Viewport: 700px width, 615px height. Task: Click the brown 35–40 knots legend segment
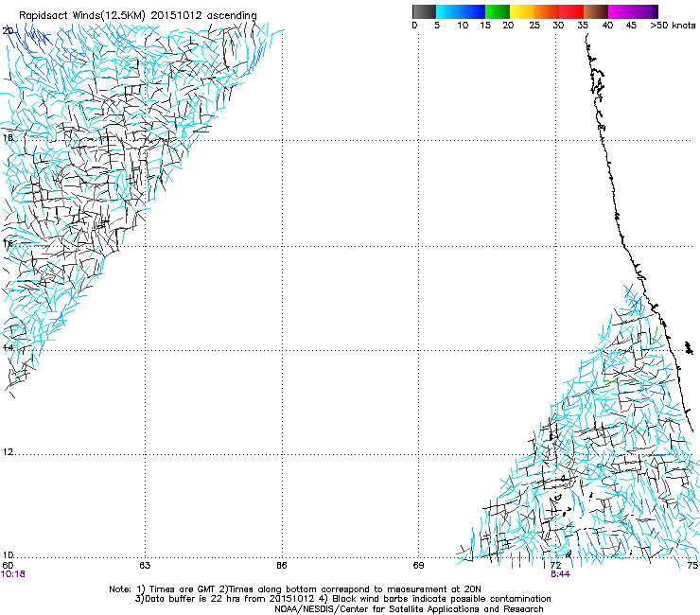pyautogui.click(x=596, y=11)
